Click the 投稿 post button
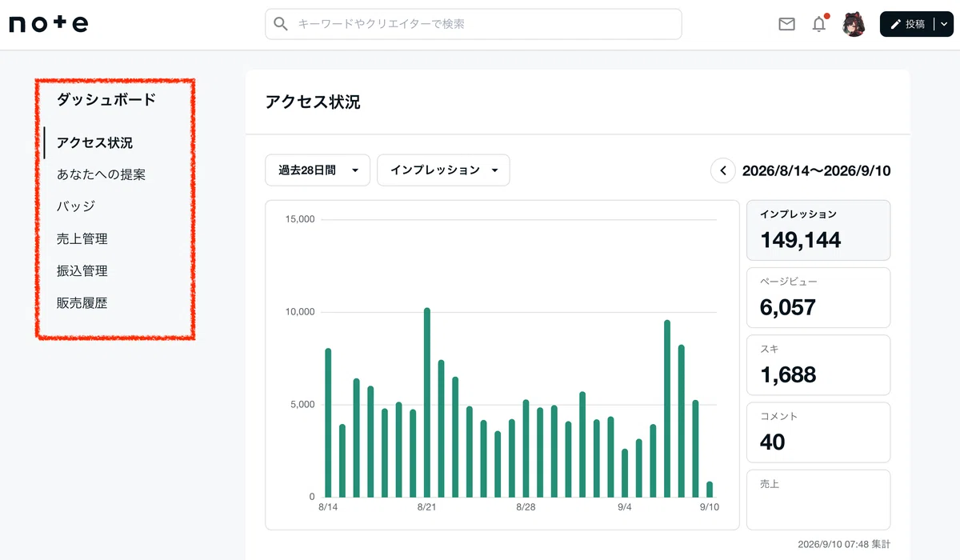This screenshot has width=960, height=560. pyautogui.click(x=907, y=24)
